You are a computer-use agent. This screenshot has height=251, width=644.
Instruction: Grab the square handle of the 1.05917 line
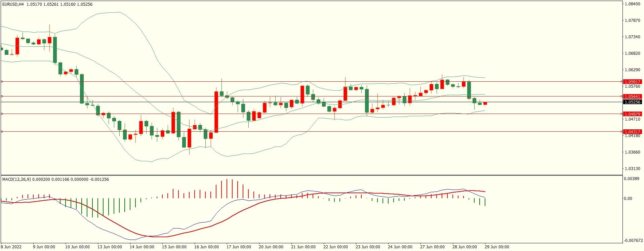click(2, 81)
